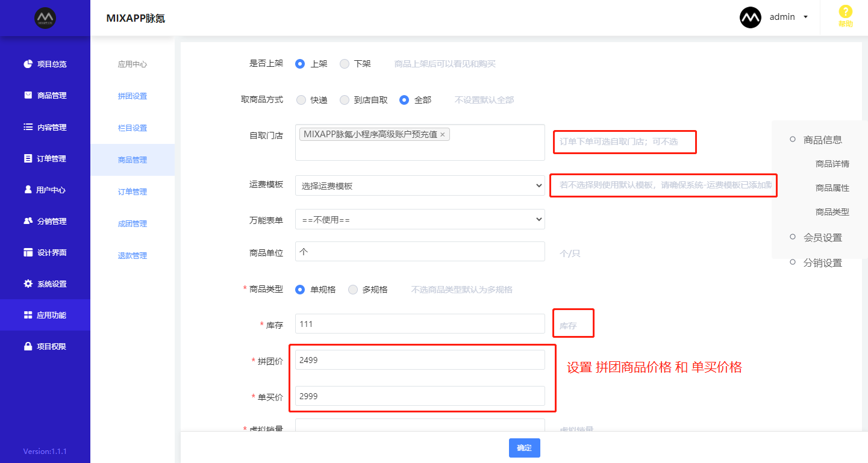Click the MIXAPP logo in sidebar header

point(45,18)
